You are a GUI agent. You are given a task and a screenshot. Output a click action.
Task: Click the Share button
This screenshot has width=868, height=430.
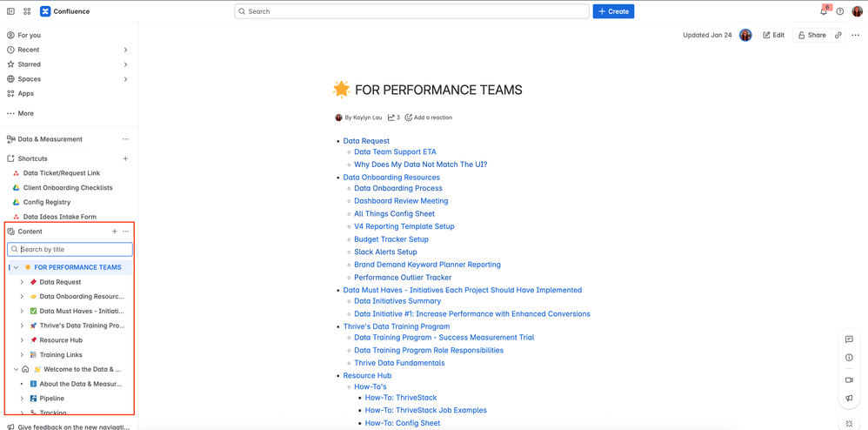(811, 35)
